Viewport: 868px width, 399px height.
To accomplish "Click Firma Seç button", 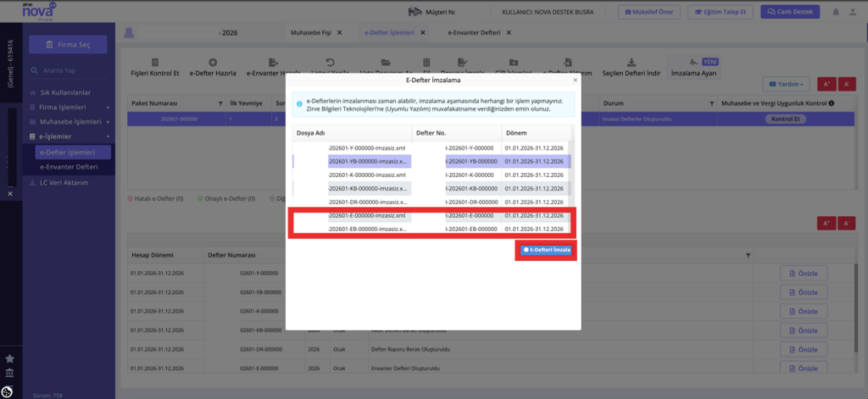I will pyautogui.click(x=68, y=44).
